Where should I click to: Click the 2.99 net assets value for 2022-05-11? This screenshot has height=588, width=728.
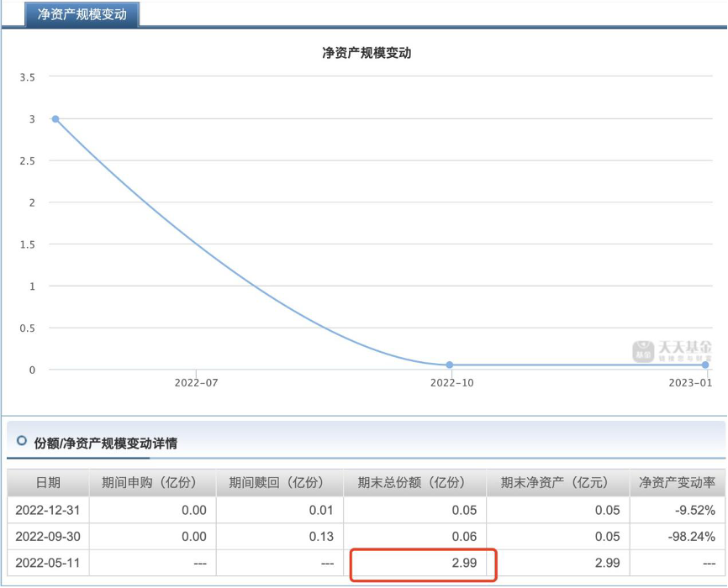point(607,564)
